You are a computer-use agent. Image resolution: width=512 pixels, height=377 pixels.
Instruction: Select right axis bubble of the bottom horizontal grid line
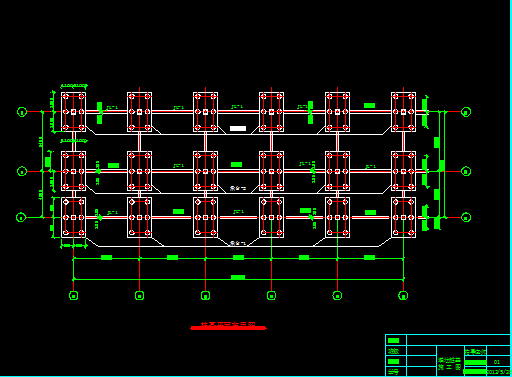[x=466, y=217]
